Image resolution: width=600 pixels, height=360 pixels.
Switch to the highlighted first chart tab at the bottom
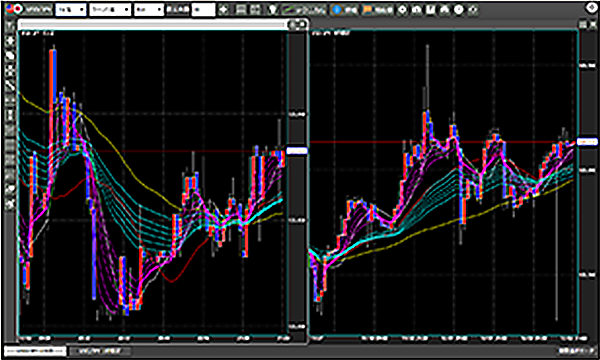pos(35,350)
